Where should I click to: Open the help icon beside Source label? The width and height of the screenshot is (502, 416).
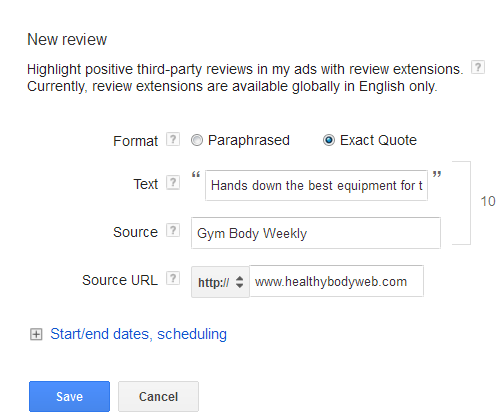tap(173, 230)
